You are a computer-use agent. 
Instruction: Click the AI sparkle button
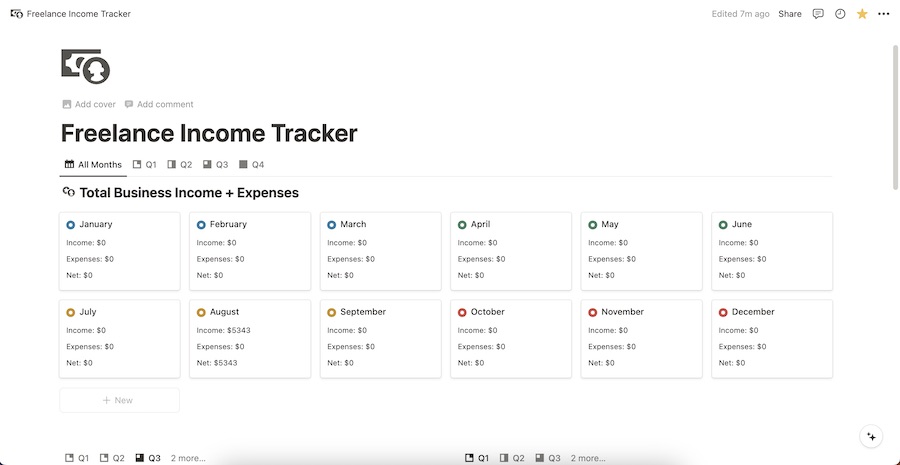pyautogui.click(x=871, y=437)
